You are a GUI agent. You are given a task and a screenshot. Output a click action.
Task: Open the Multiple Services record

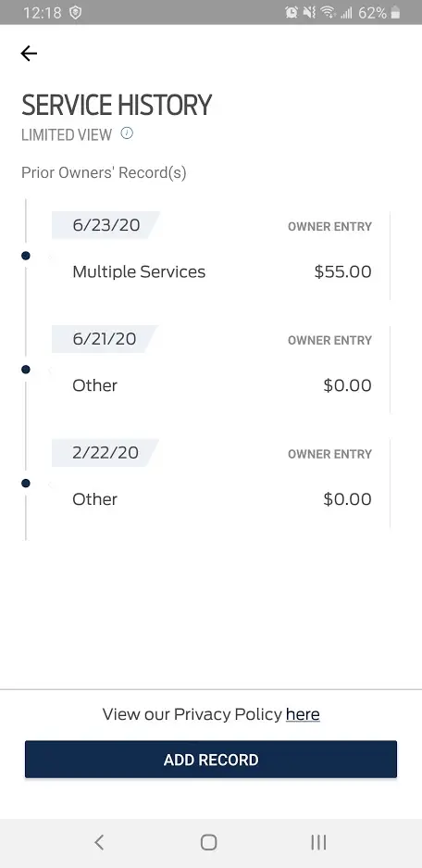point(221,256)
